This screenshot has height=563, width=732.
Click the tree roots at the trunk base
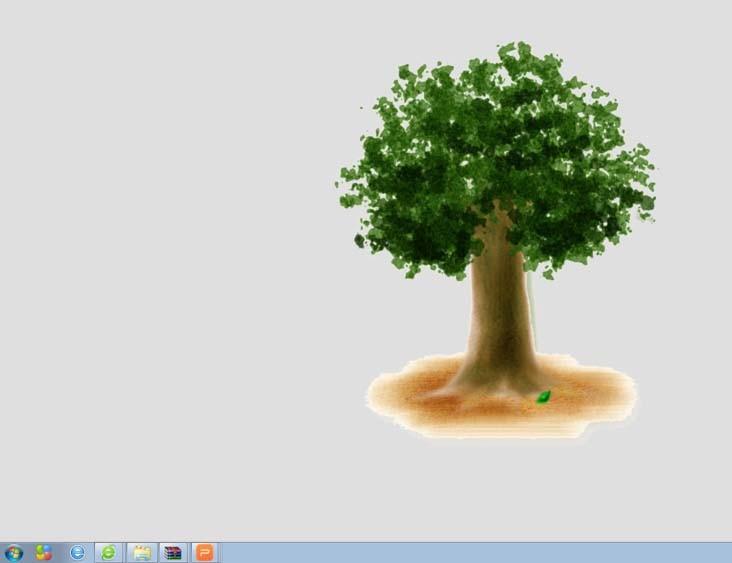point(496,380)
